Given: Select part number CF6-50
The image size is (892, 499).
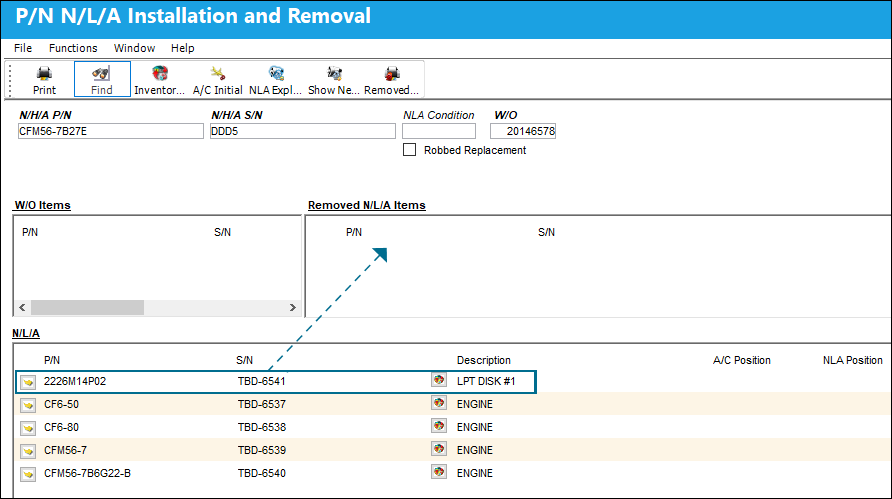Looking at the screenshot, I should [61, 405].
